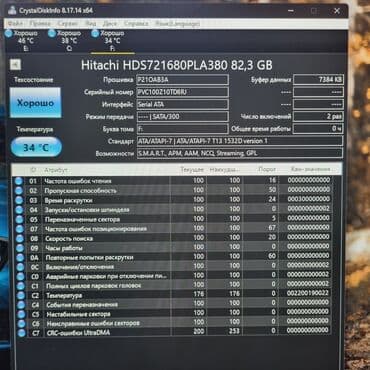Click status circle for attribute 09 Часы работы

pos(20,248)
